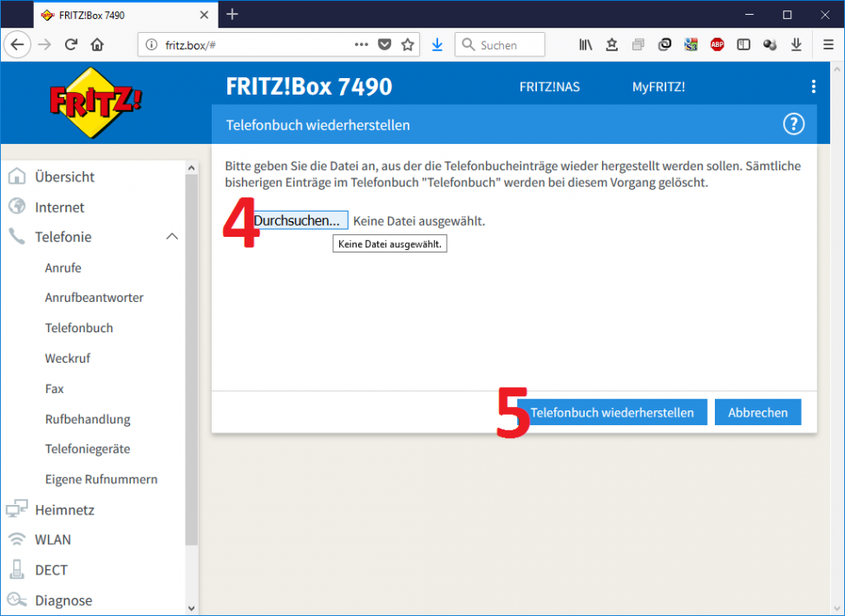Click Telefonbuch wiederherstellen button
This screenshot has width=845, height=616.
(x=612, y=413)
